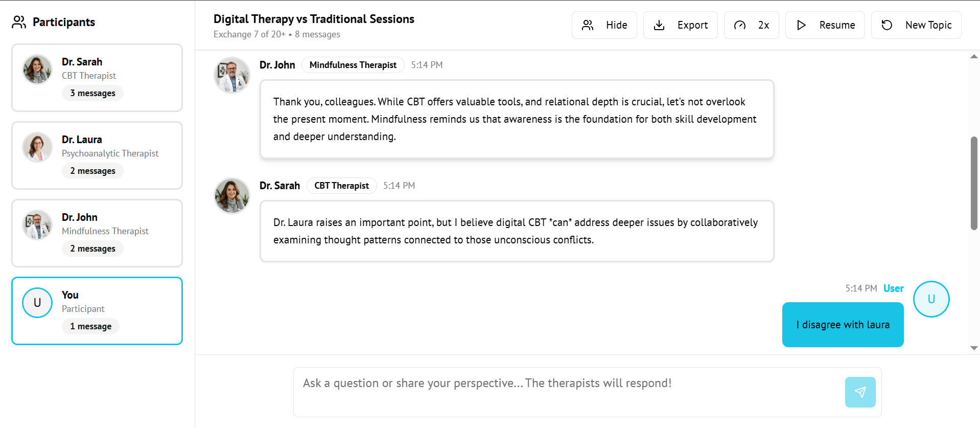Click the Mindfulness Therapist role tag
The height and width of the screenshot is (428, 980).
point(353,65)
